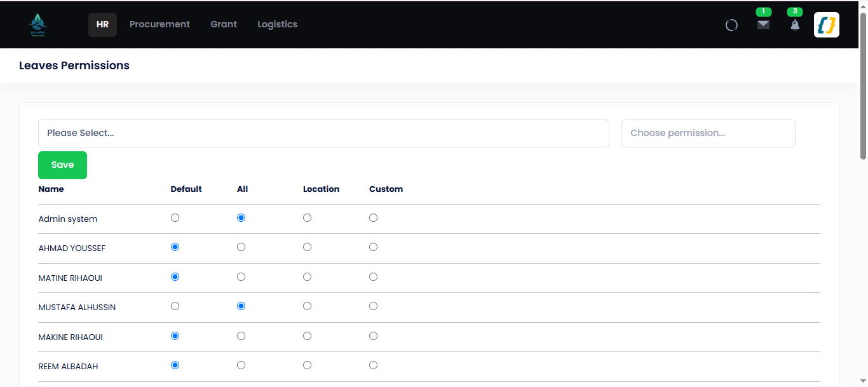Select Custom for AHMAD YOUSSEF
The width and height of the screenshot is (868, 387).
[x=374, y=247]
